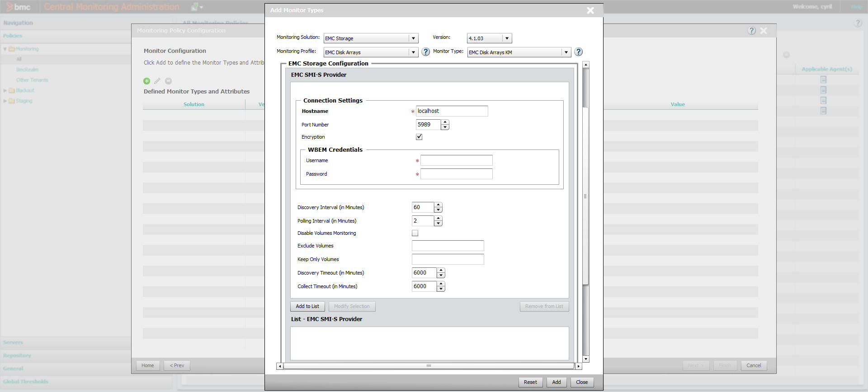Toggle the Encryption checkbox
The width and height of the screenshot is (868, 392).
419,137
